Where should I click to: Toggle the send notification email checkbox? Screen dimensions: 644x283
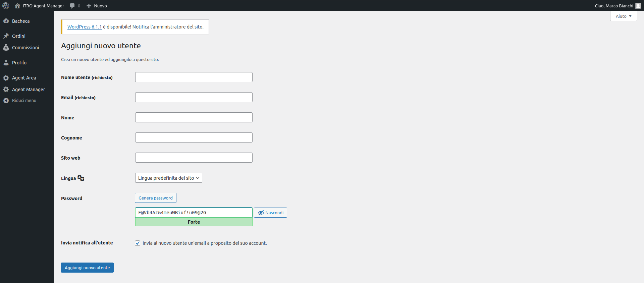click(138, 243)
